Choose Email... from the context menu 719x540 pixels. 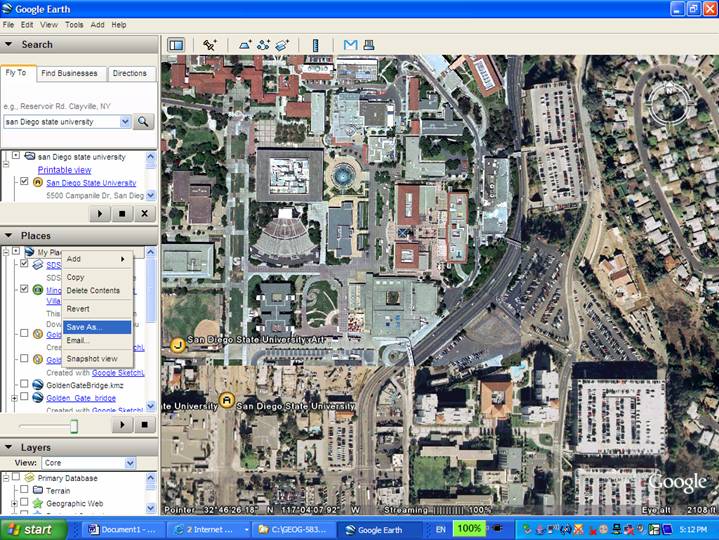pyautogui.click(x=97, y=340)
